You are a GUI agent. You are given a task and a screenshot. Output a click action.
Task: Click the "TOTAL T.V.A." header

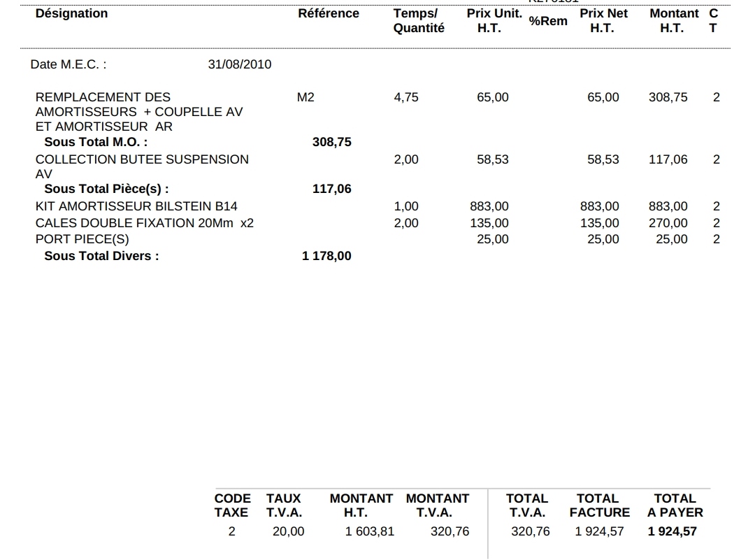coord(527,505)
